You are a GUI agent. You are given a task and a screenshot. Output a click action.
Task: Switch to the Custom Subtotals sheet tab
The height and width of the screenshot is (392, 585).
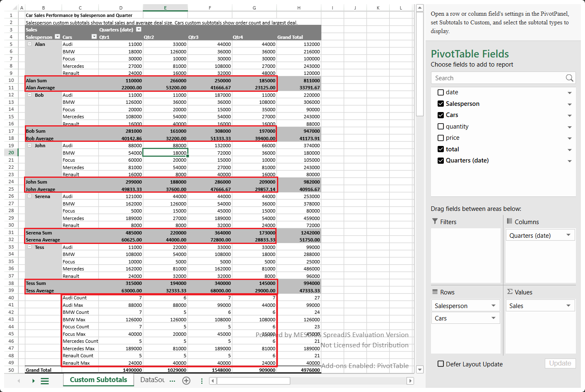point(99,380)
